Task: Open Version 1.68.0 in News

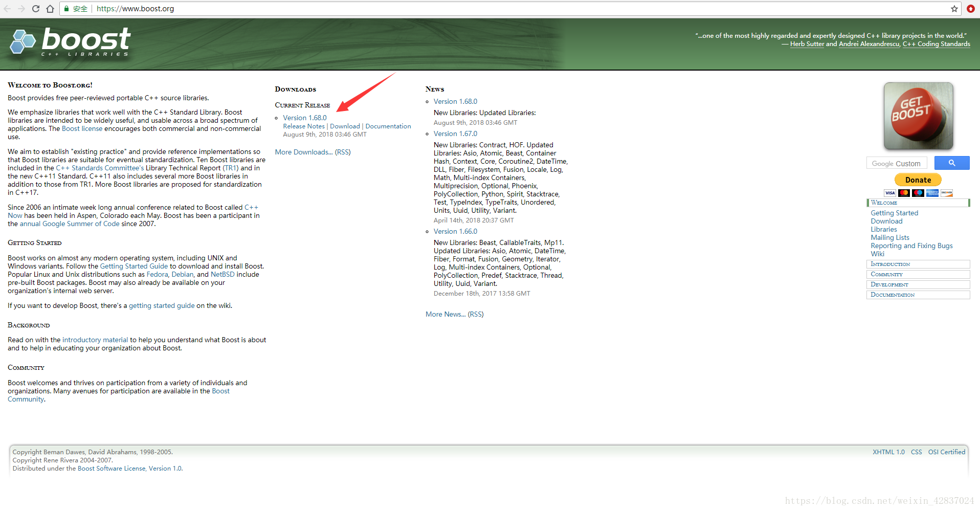Action: (x=455, y=101)
